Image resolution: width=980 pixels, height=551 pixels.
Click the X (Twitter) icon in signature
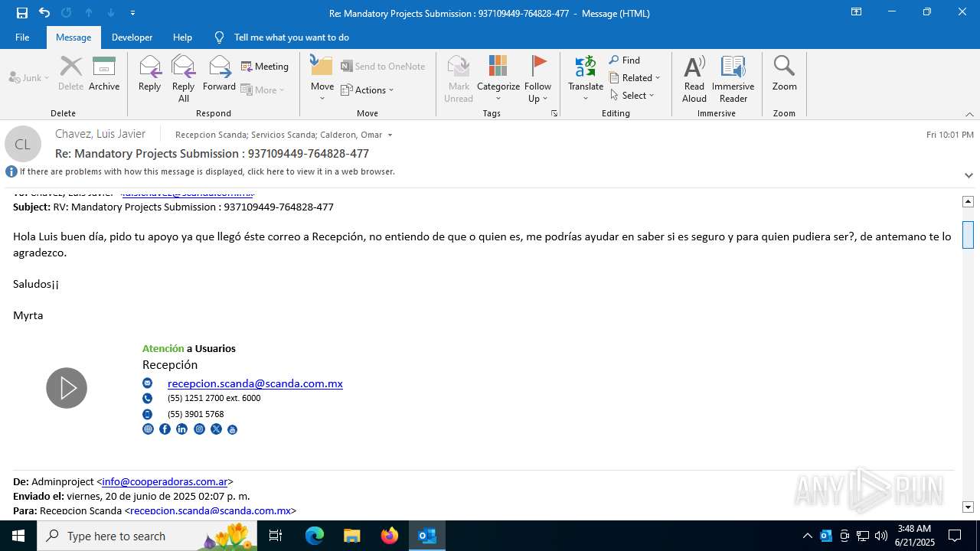coord(216,429)
